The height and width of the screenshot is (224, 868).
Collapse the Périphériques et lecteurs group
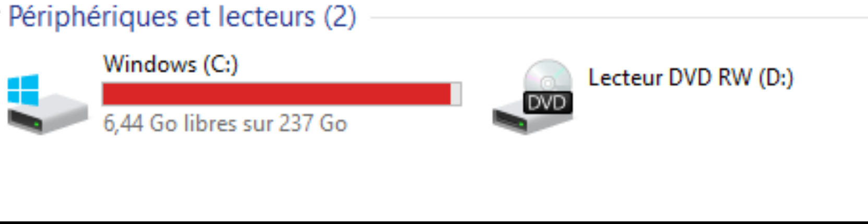coord(182,17)
